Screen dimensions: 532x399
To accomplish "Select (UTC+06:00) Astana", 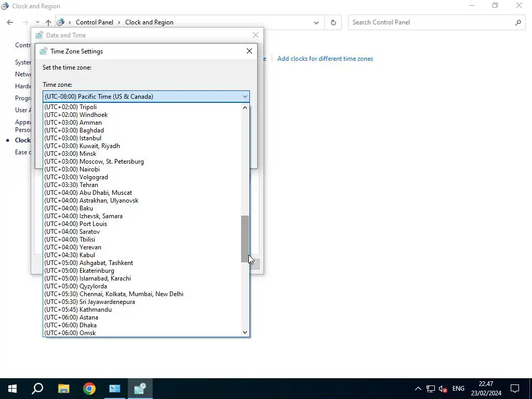I will [x=142, y=317].
